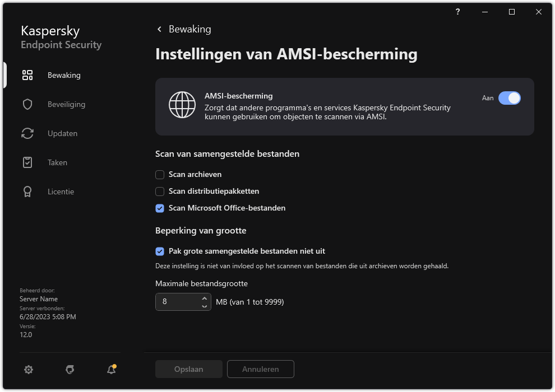Uncheck Pak grote samengestelde bestanden niet uit
This screenshot has height=392, width=555.
tap(160, 251)
